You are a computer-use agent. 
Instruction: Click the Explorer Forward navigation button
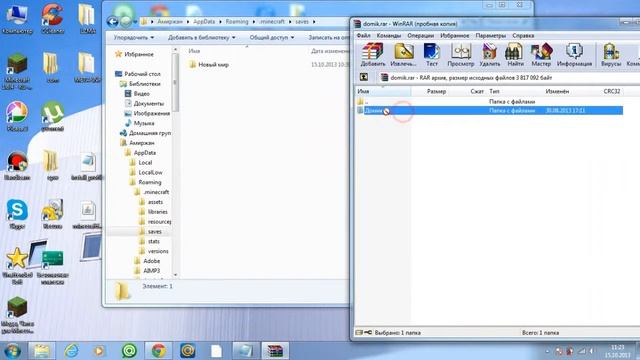pos(126,21)
